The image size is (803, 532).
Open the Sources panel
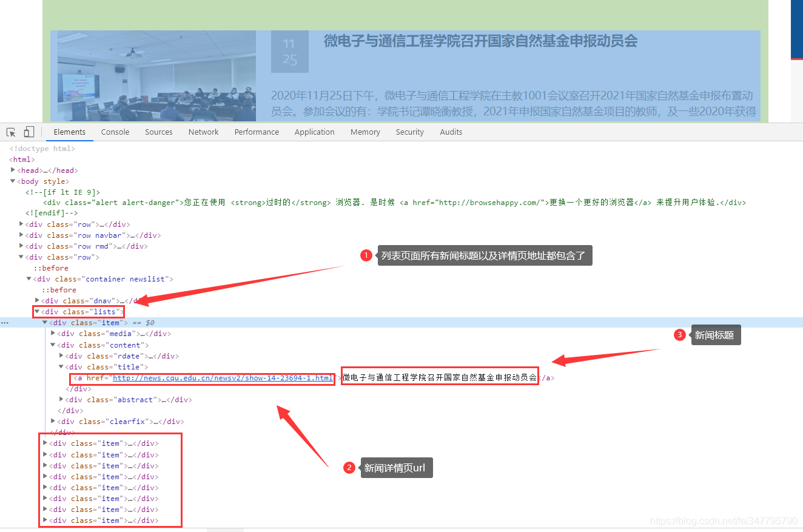(x=158, y=132)
